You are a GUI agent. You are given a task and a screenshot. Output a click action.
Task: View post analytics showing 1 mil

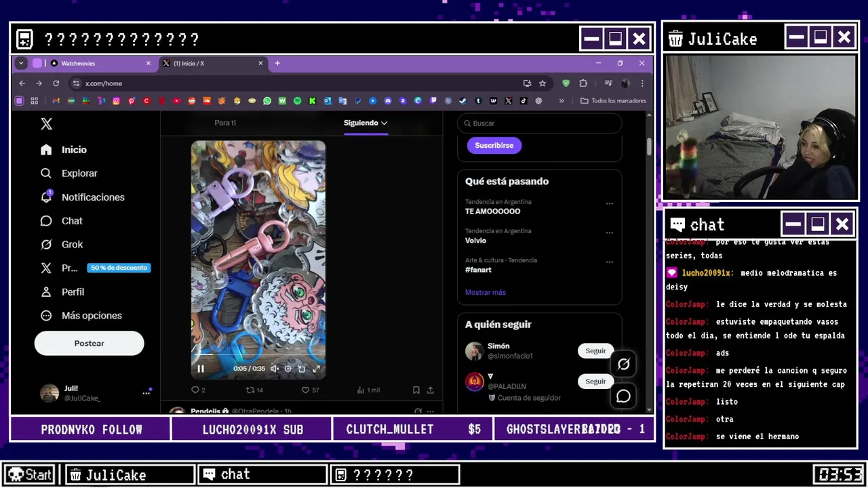click(368, 390)
